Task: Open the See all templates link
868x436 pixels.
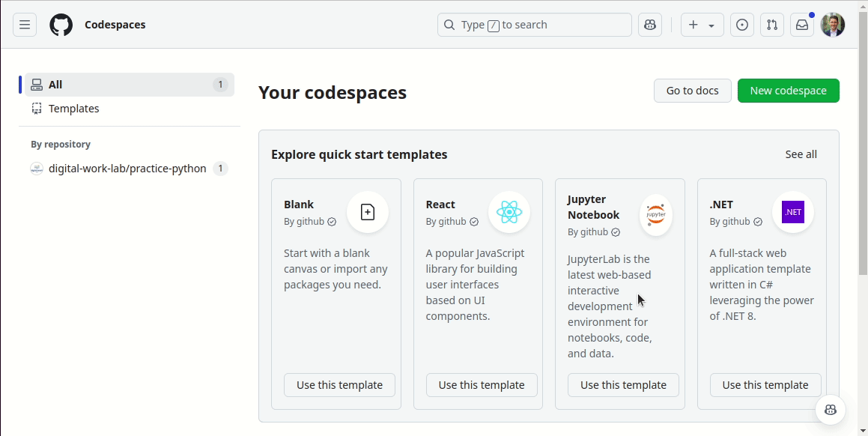Action: click(x=801, y=154)
